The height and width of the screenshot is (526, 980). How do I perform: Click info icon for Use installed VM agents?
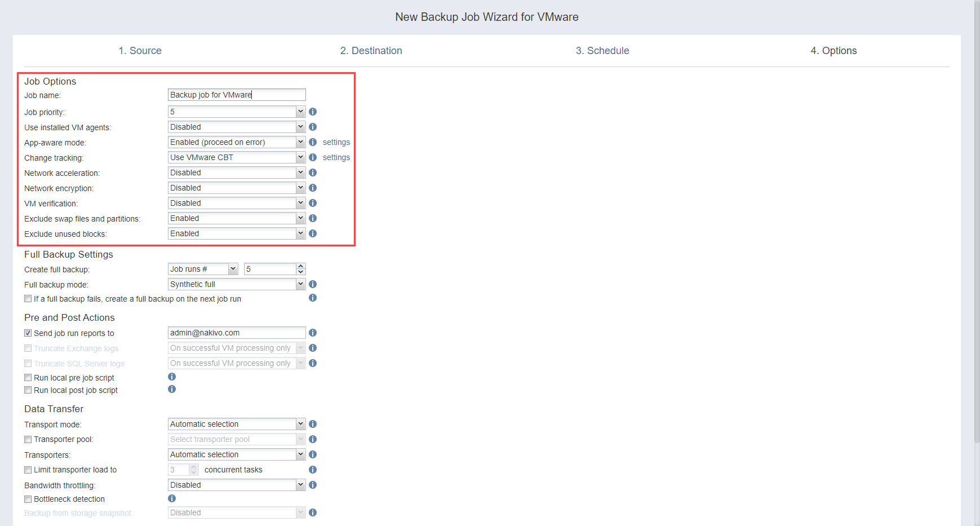[x=313, y=127]
